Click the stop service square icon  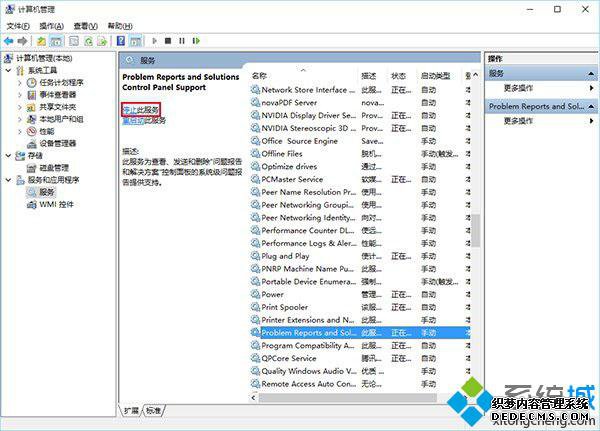[x=168, y=41]
